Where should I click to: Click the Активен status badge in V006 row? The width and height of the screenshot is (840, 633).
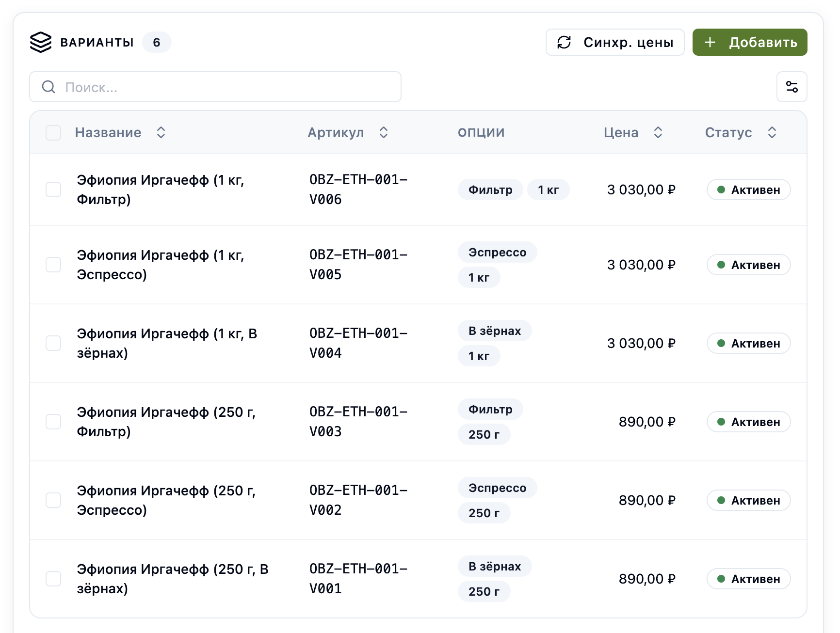pos(748,190)
